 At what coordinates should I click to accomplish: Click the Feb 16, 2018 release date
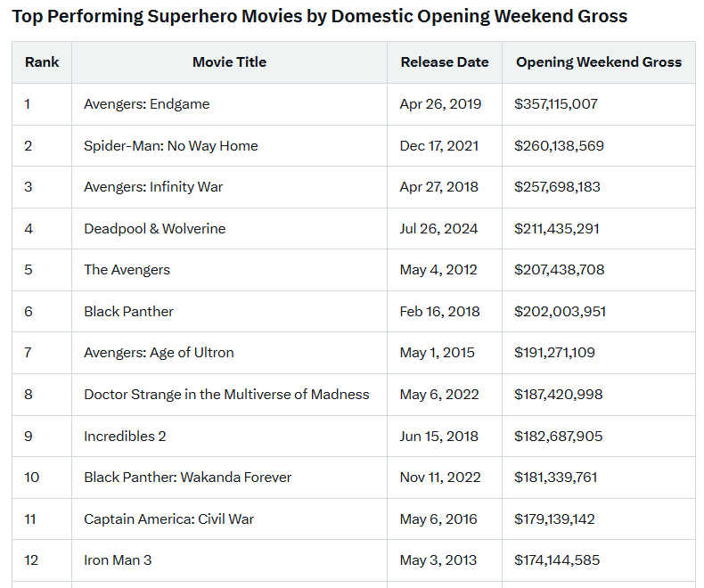[x=439, y=312]
